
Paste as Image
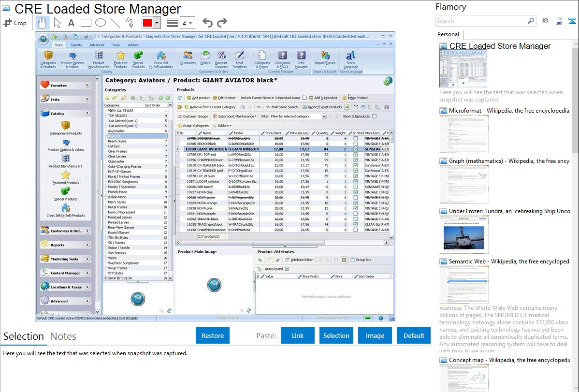coord(375,335)
